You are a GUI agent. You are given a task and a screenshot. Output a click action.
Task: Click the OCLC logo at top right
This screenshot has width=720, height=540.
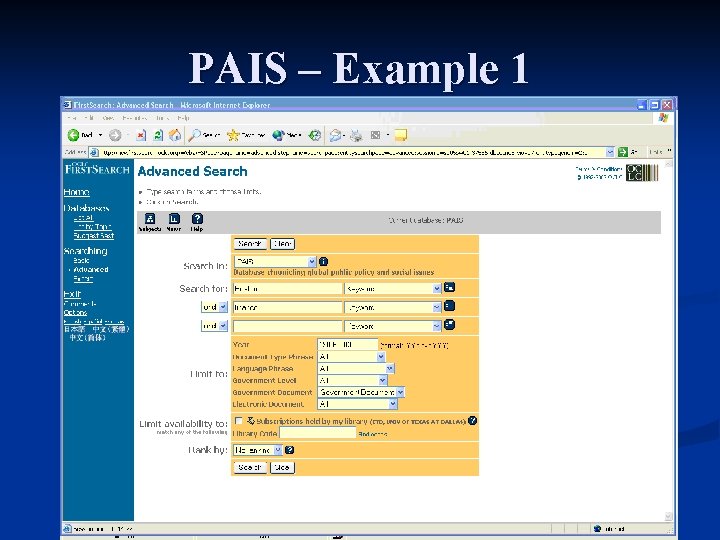point(642,173)
